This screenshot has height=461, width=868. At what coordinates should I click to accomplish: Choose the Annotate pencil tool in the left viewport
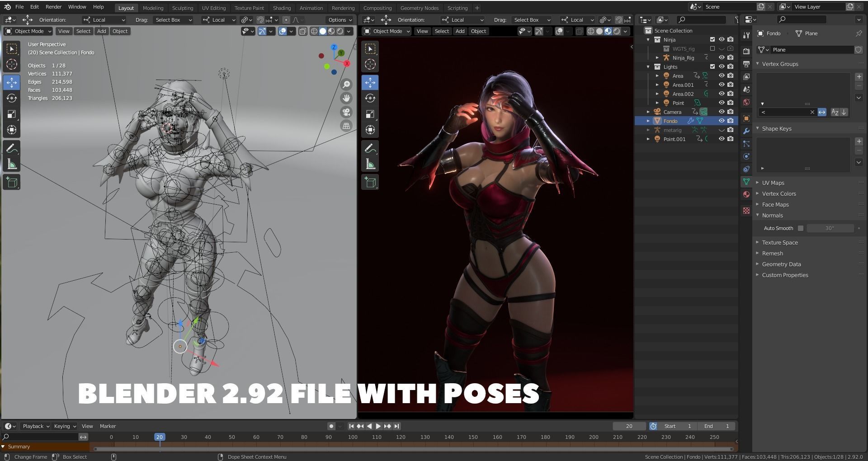[x=12, y=148]
